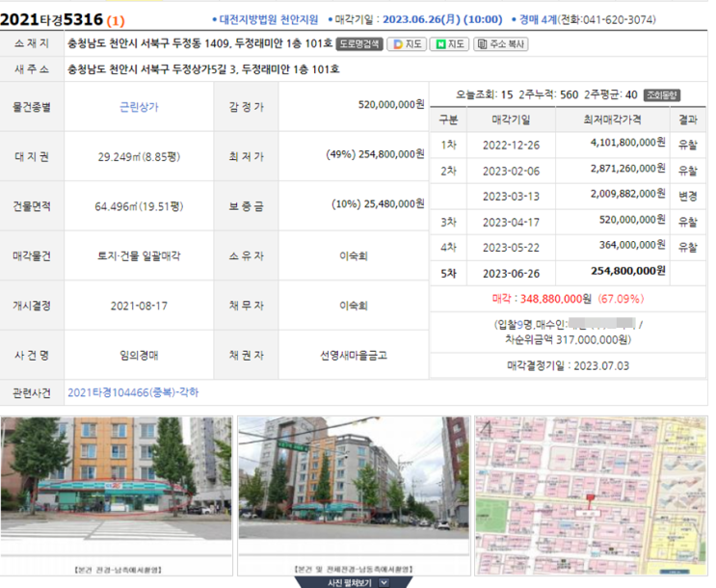Click the case number 2021타경5316 heading

tap(52, 19)
